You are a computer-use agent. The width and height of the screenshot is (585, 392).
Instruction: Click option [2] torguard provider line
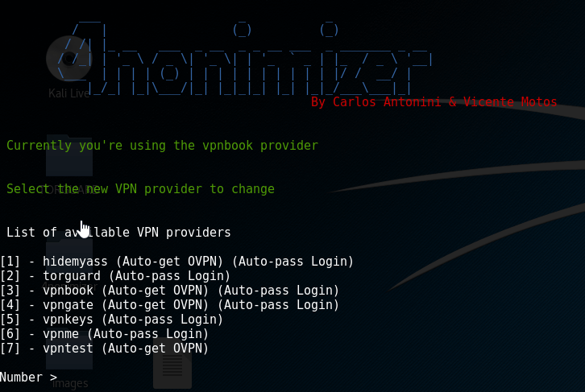[115, 276]
